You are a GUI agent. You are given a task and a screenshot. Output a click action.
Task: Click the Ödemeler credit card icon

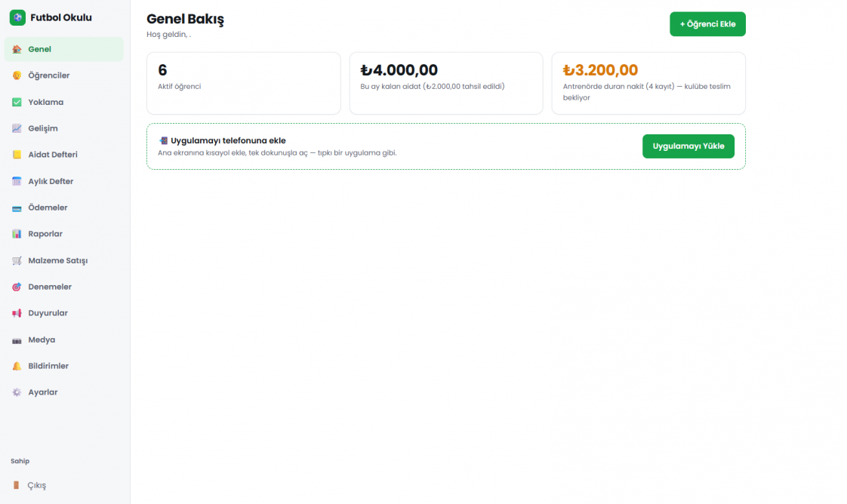tap(17, 207)
